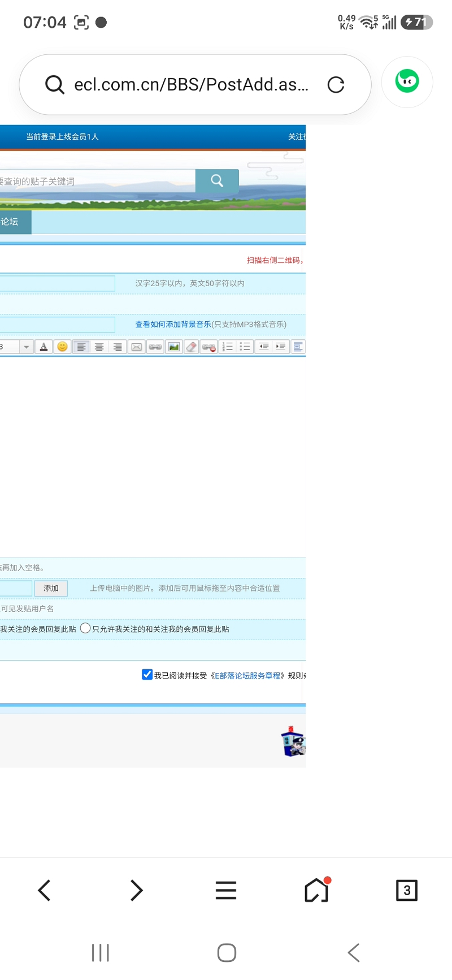Go forward with the browser forward arrow
The width and height of the screenshot is (452, 980).
coord(136,890)
